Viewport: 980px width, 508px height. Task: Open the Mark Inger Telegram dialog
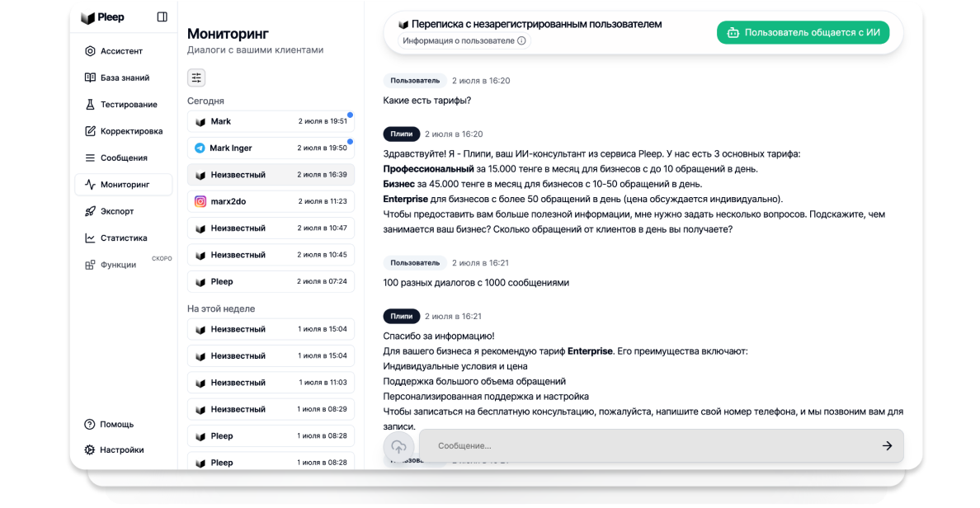coord(271,148)
